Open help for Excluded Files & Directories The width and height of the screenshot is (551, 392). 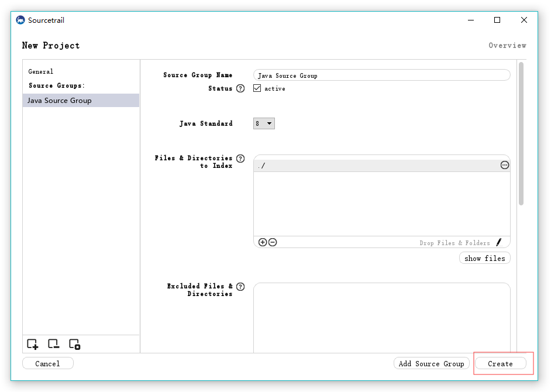240,287
